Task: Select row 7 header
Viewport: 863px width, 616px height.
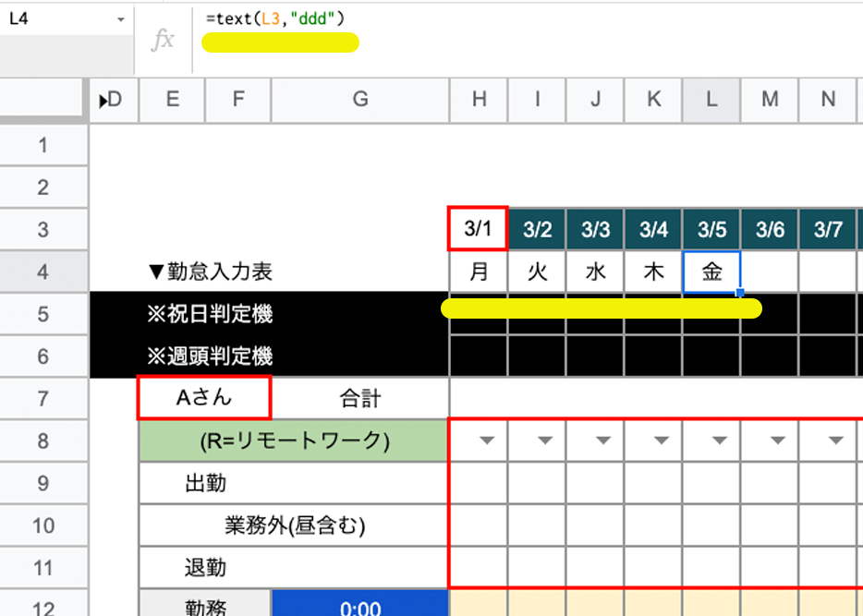Action: pyautogui.click(x=43, y=399)
